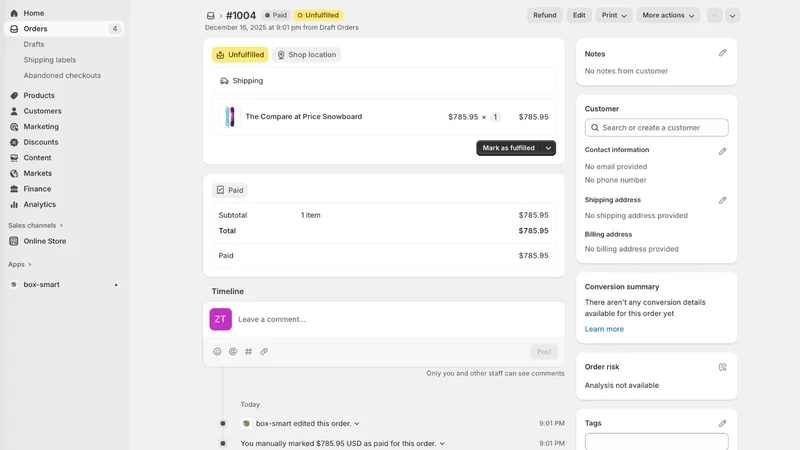Click in the Leave a comment field
800x450 pixels.
pos(398,319)
